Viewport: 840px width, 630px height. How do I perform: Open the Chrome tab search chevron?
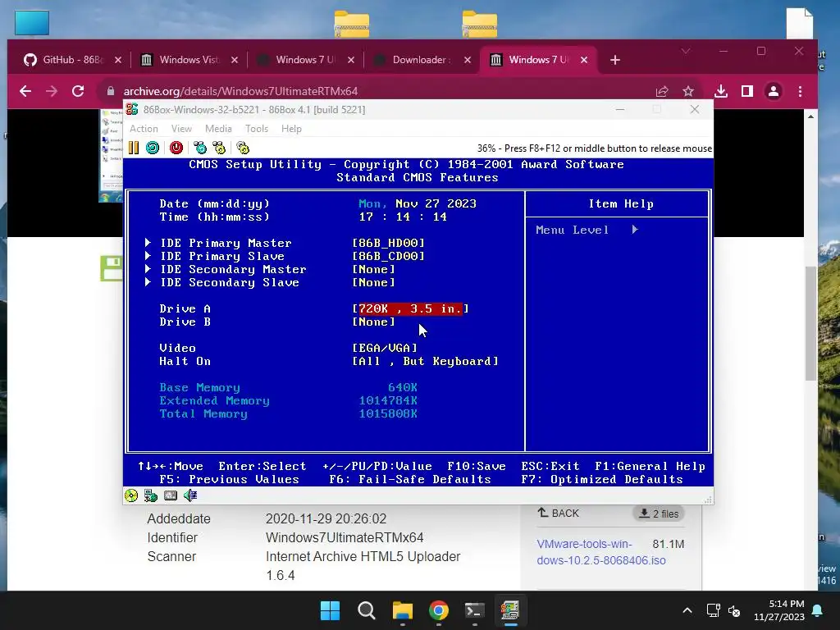coord(686,51)
